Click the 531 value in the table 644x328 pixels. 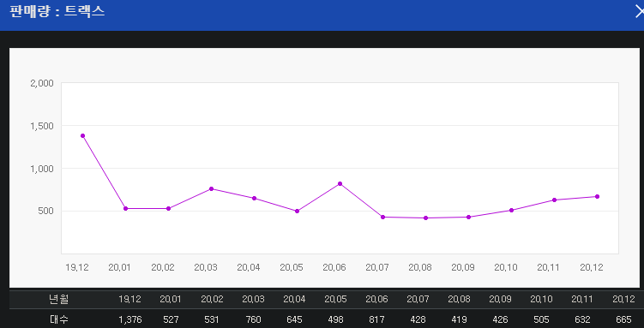pos(212,319)
